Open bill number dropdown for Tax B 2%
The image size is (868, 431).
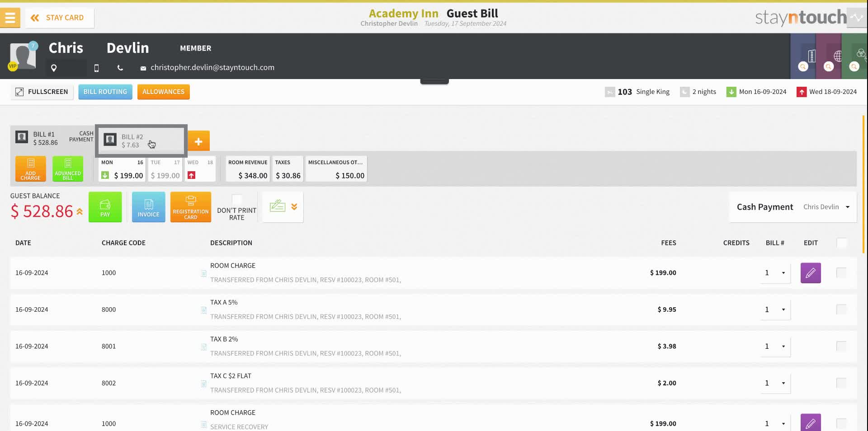pos(775,347)
